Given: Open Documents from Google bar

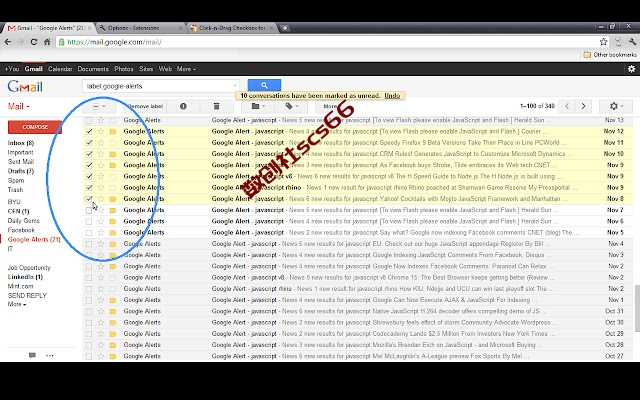Looking at the screenshot, I should [x=93, y=69].
